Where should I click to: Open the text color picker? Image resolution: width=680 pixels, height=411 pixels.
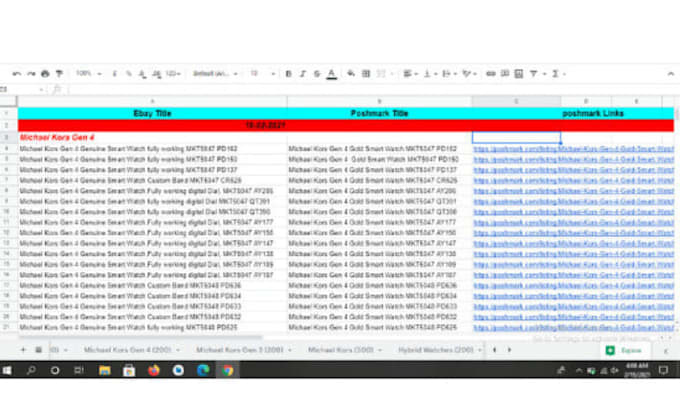pos(332,74)
